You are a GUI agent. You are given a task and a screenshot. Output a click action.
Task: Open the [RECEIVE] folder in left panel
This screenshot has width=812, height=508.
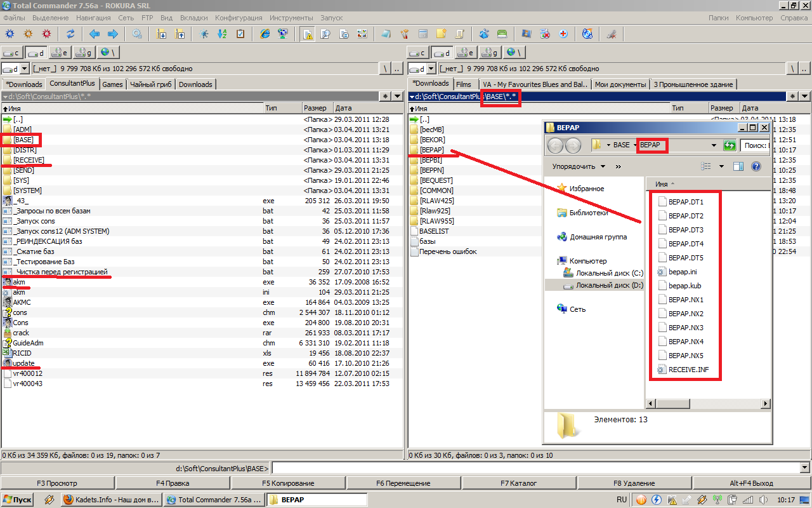29,160
